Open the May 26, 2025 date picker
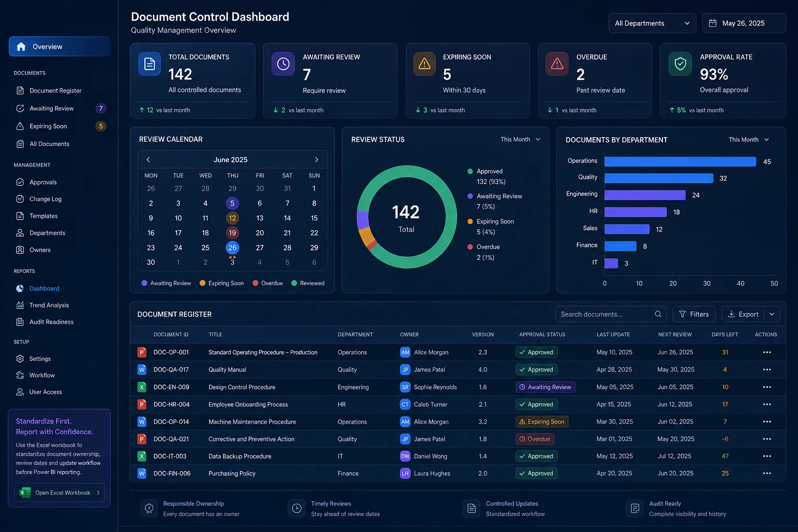The image size is (798, 532). point(744,23)
